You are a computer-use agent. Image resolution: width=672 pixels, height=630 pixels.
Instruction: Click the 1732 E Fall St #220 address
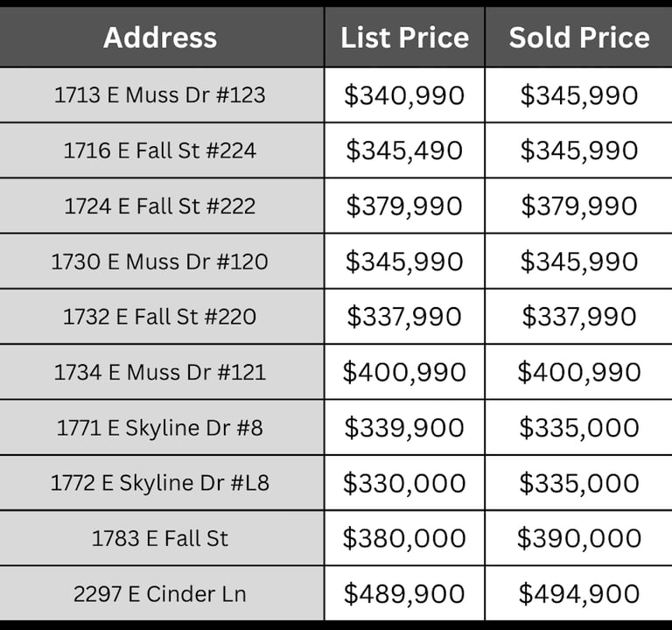(x=160, y=317)
